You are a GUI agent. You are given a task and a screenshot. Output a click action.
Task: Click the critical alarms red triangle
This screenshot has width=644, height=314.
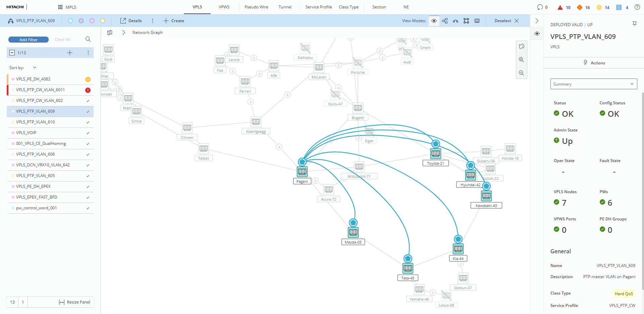[x=560, y=7]
